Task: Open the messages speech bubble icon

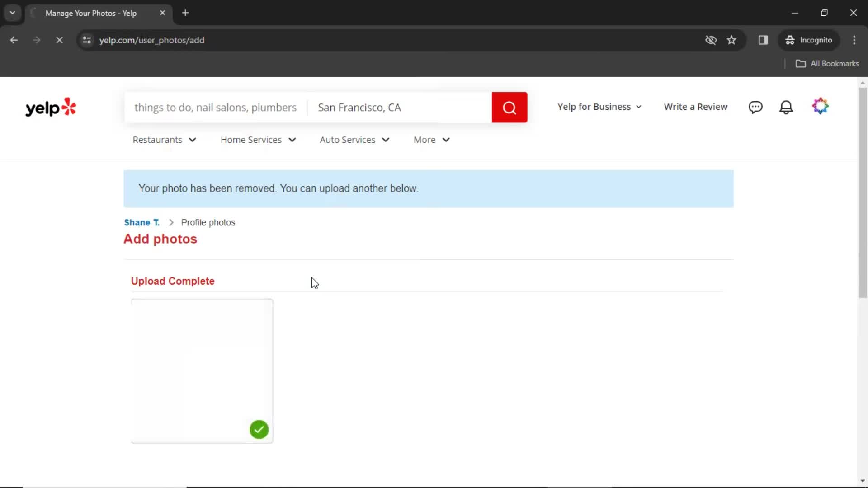Action: tap(755, 107)
